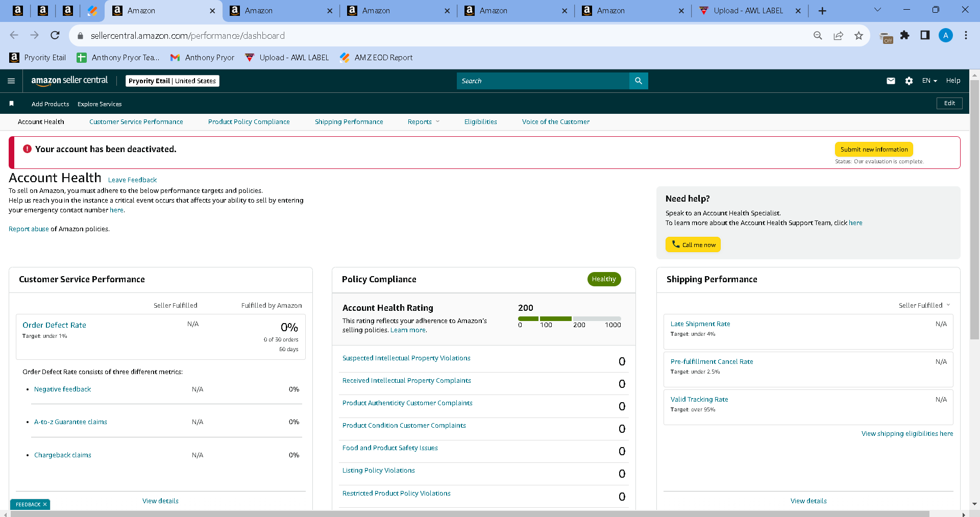Click the Submit new information button
980x517 pixels.
[874, 149]
